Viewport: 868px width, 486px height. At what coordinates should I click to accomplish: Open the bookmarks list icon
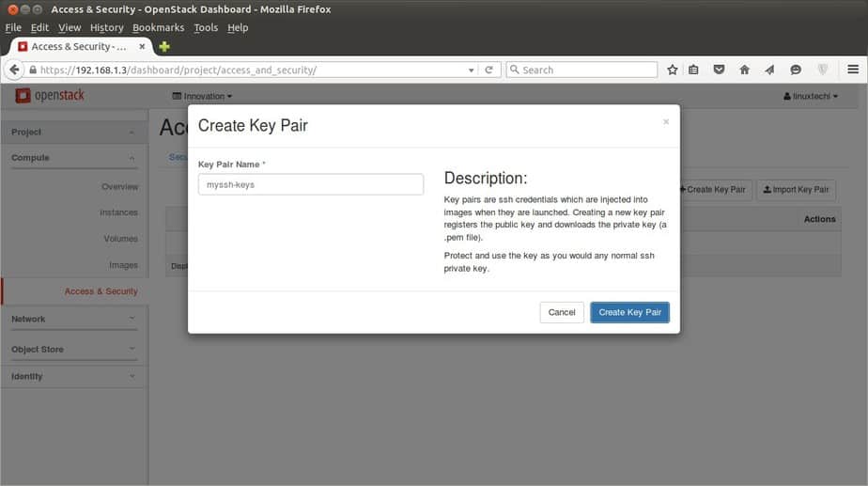[693, 70]
